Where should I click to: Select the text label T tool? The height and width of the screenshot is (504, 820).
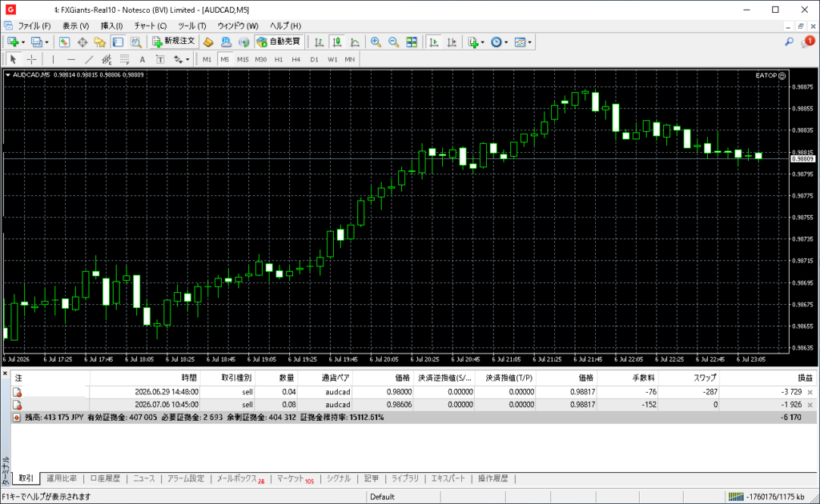pyautogui.click(x=160, y=59)
